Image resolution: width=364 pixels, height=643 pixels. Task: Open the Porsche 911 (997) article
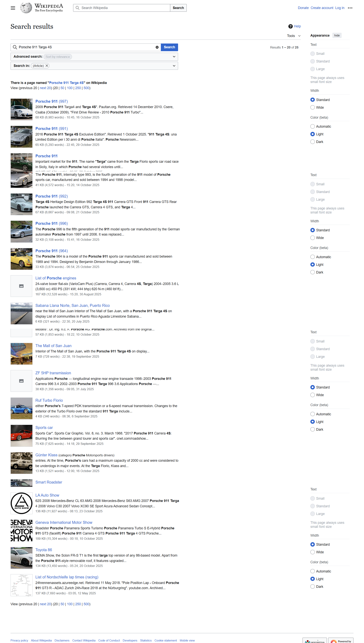point(52,101)
